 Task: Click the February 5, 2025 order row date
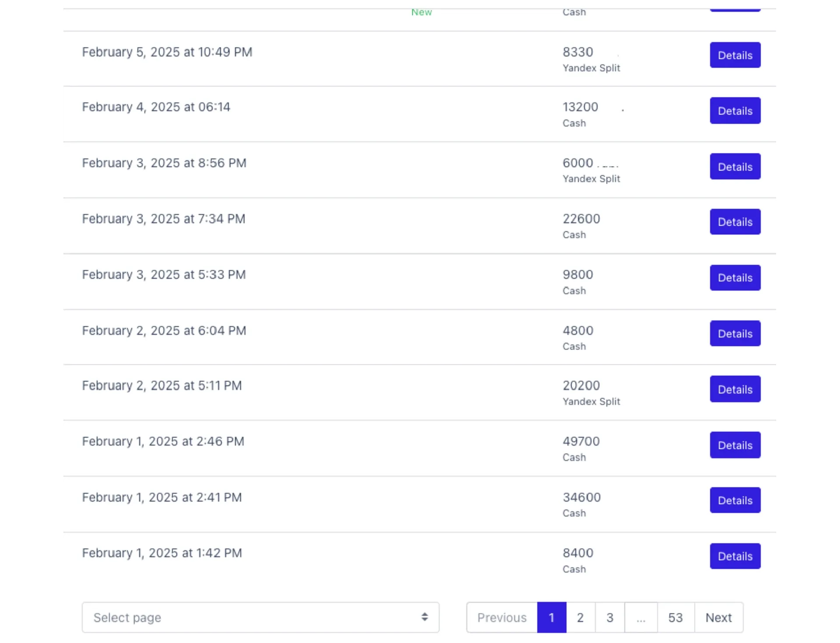point(167,52)
